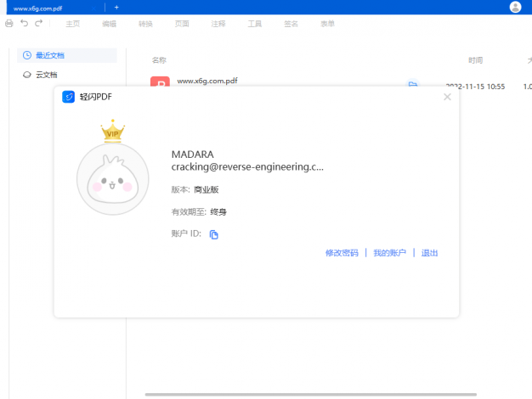Click the 名称 column header
This screenshot has height=399, width=532.
pos(159,60)
